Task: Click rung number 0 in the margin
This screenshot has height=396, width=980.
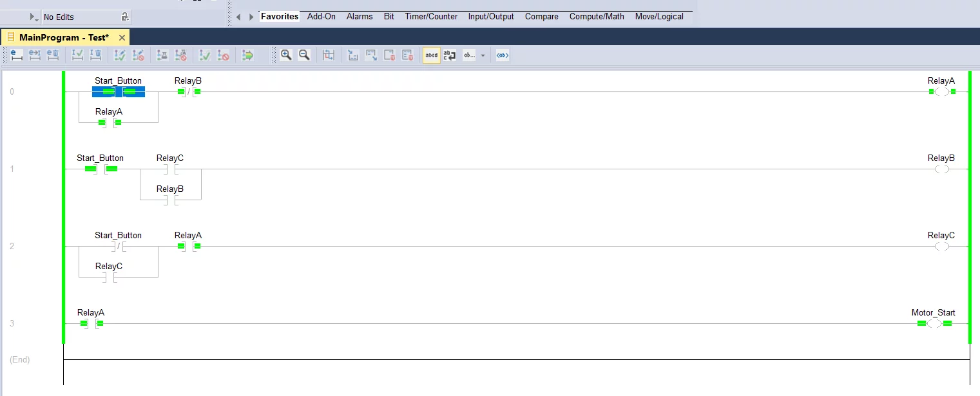Action: click(x=12, y=91)
